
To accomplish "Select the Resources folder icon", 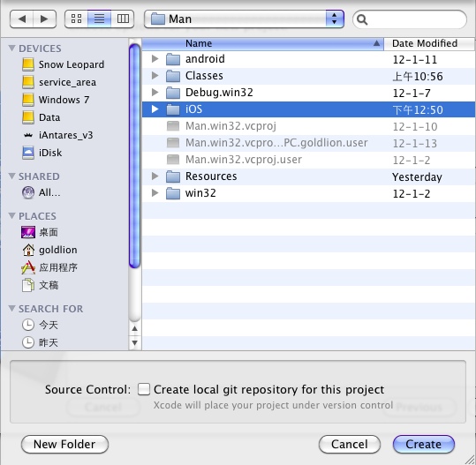I will coord(173,176).
